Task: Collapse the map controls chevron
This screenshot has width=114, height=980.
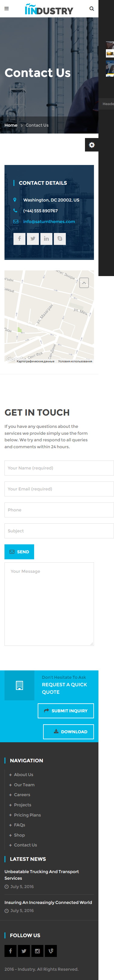Action: [84, 283]
